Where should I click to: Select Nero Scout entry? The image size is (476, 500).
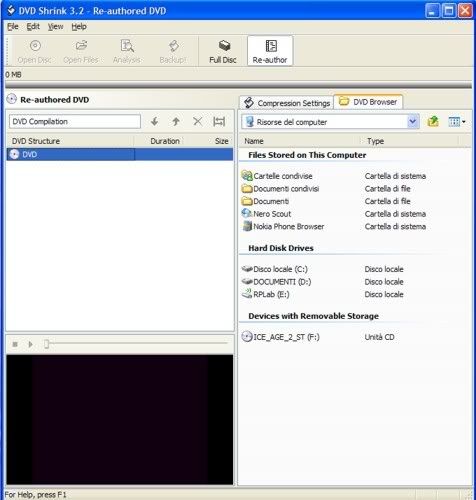point(267,214)
